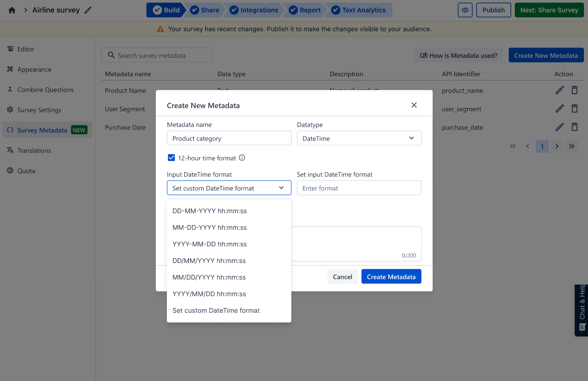Click the Enter format input field

coord(359,188)
